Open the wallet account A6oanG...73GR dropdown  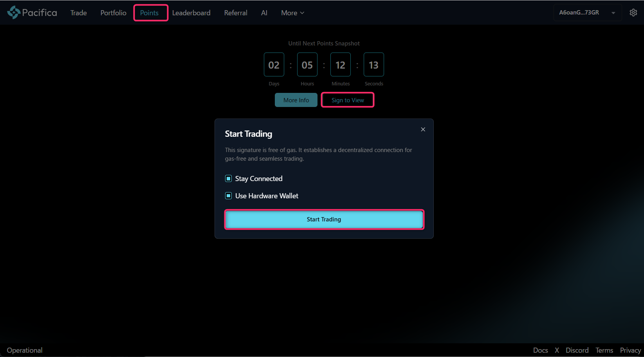click(587, 13)
